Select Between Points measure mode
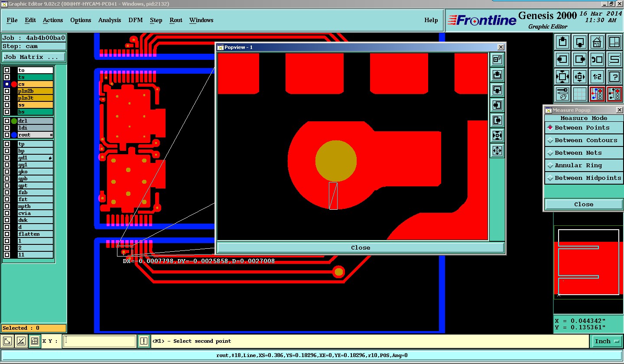 pos(584,127)
